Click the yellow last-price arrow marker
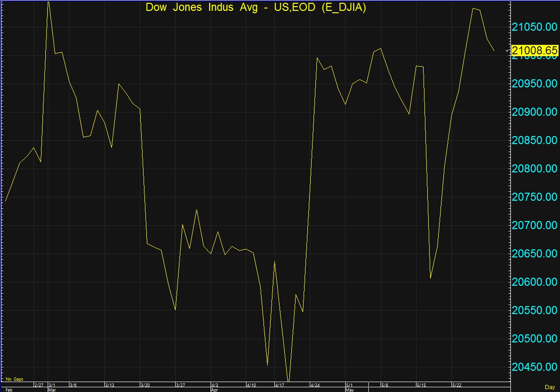 tap(508, 50)
